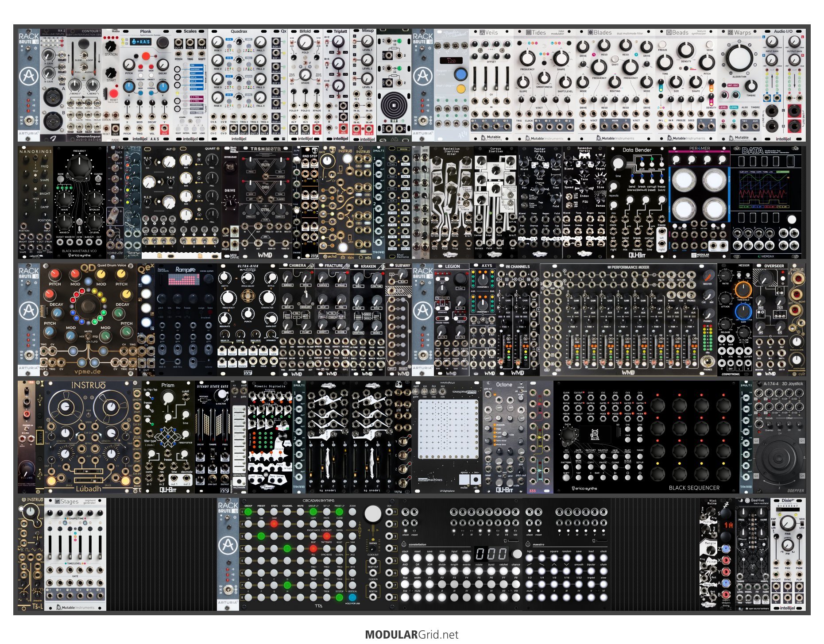The width and height of the screenshot is (824, 644).
Task: Click the blue encoder on Pamela's New Workout
Action: click(x=460, y=73)
